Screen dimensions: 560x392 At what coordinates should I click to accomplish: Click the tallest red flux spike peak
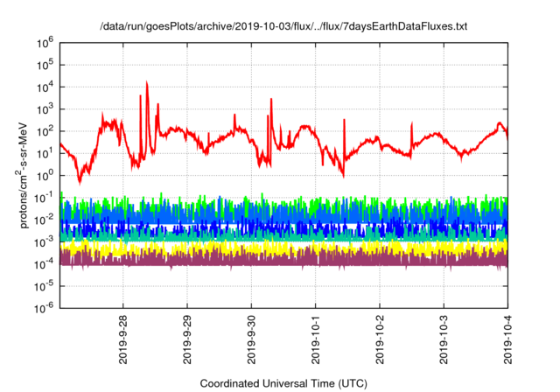click(147, 83)
